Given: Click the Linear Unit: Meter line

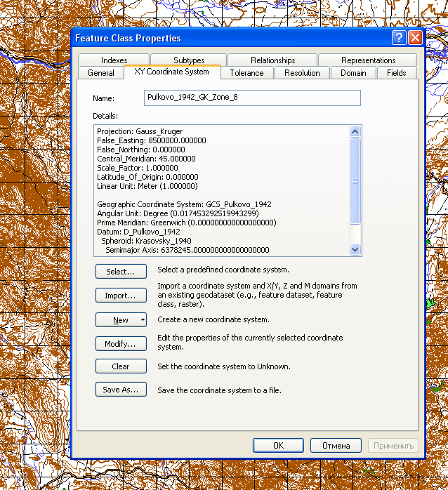Looking at the screenshot, I should 147,186.
